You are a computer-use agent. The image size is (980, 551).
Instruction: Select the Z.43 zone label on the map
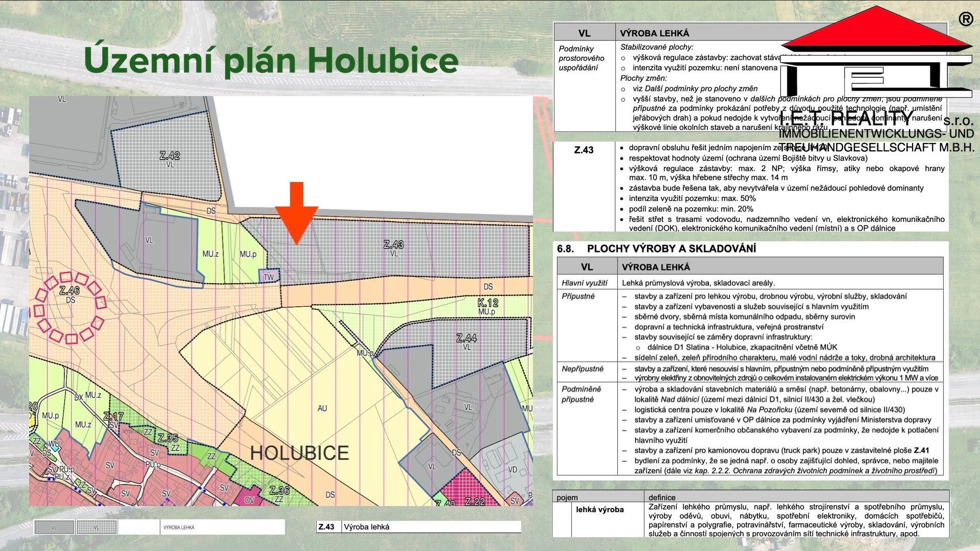pyautogui.click(x=393, y=245)
